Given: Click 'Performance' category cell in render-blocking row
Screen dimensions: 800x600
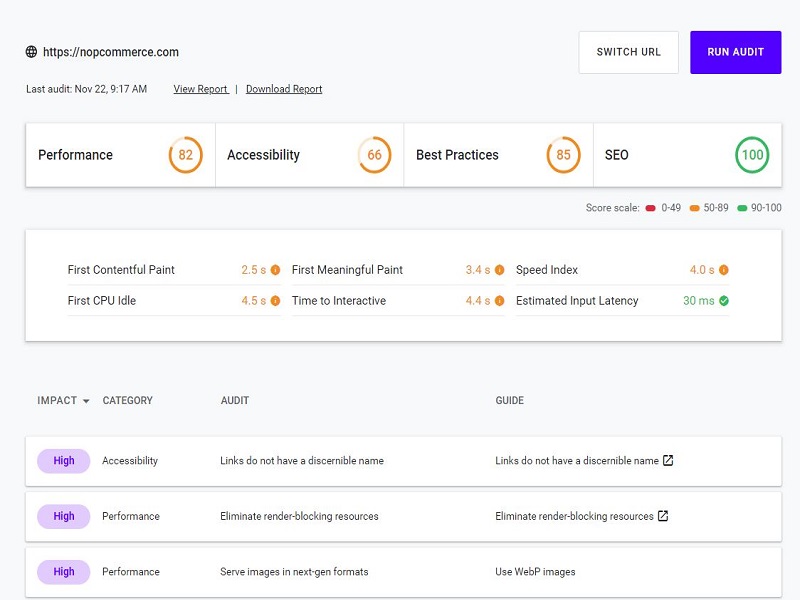Looking at the screenshot, I should point(131,516).
